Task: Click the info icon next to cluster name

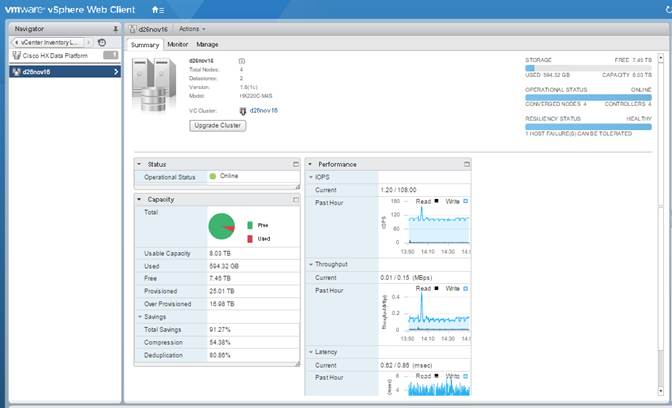Action: [x=242, y=61]
